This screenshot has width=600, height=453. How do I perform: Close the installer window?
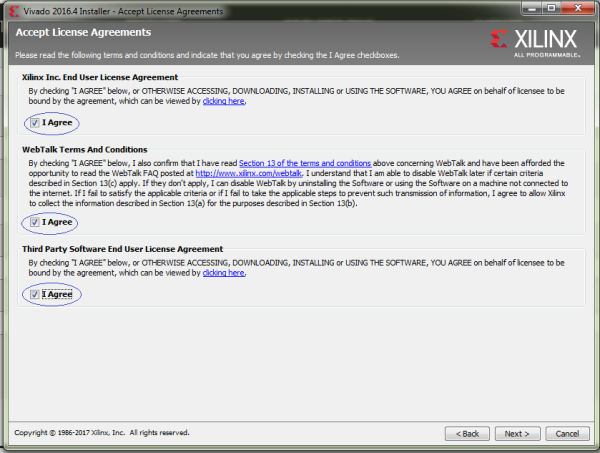click(x=578, y=8)
